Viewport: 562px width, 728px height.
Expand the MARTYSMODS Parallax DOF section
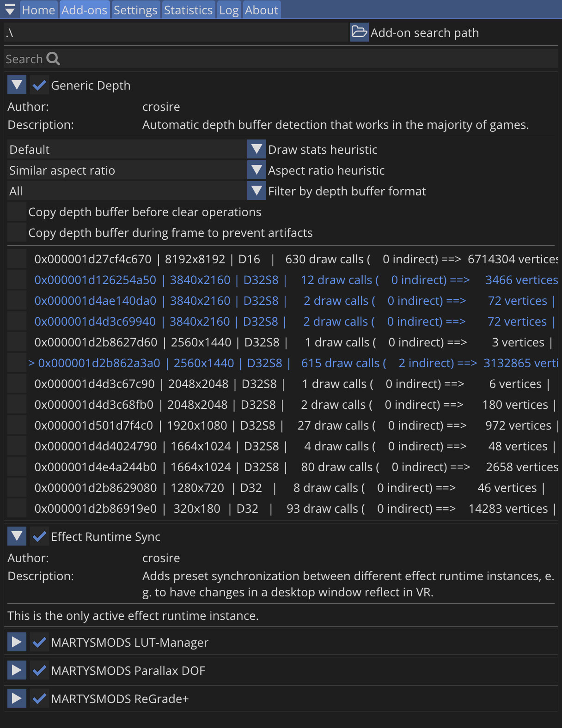click(17, 670)
